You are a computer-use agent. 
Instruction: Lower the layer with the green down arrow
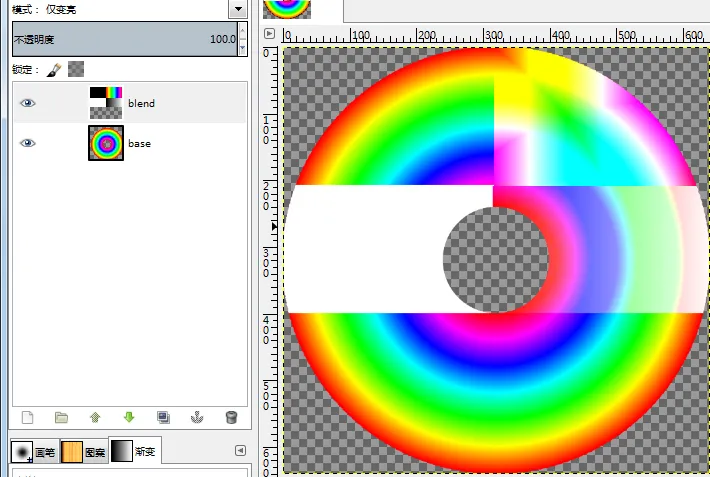(x=129, y=417)
